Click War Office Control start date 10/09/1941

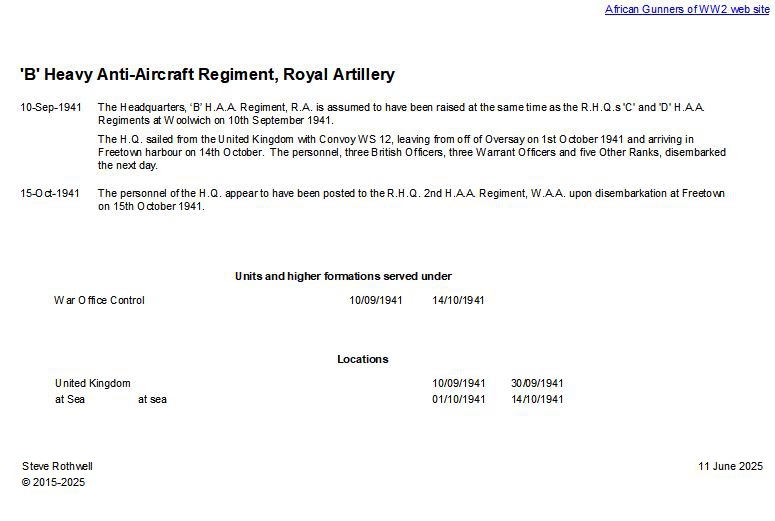coord(376,300)
